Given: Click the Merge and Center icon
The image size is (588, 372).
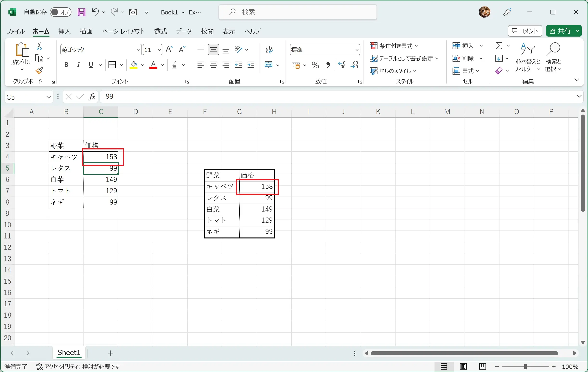Looking at the screenshot, I should (x=268, y=65).
